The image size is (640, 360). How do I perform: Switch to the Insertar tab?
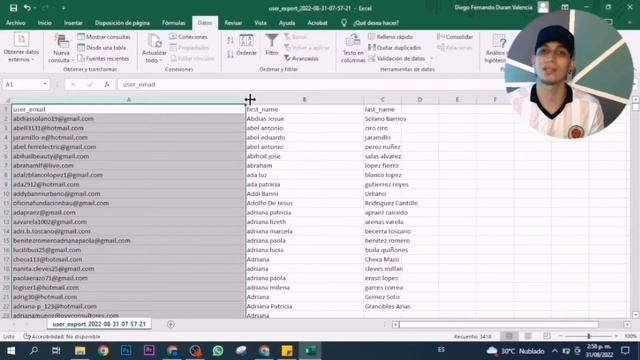pyautogui.click(x=73, y=23)
